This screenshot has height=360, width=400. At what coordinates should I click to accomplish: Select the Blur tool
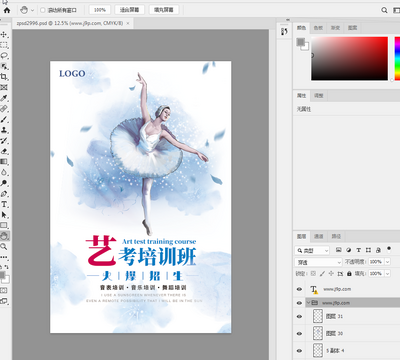coord(4,172)
